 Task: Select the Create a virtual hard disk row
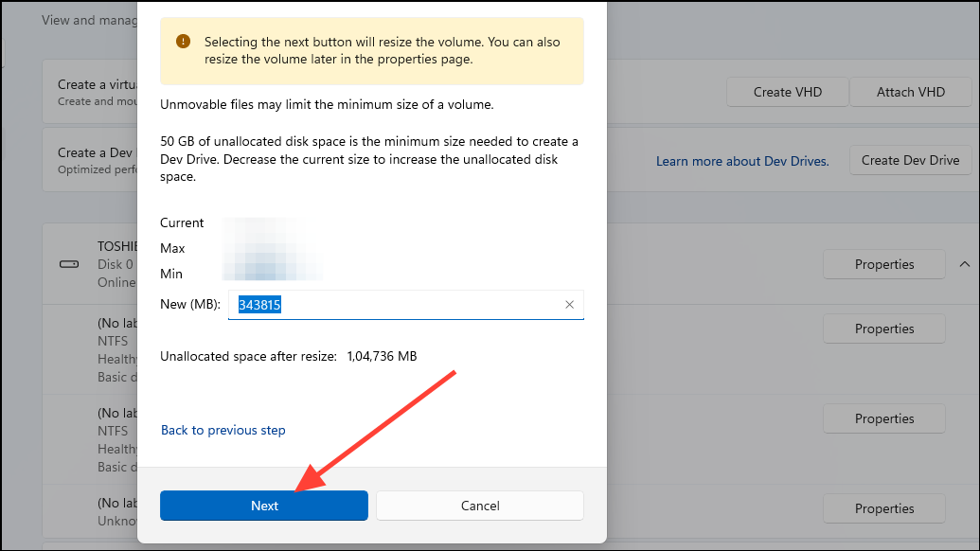[104, 91]
